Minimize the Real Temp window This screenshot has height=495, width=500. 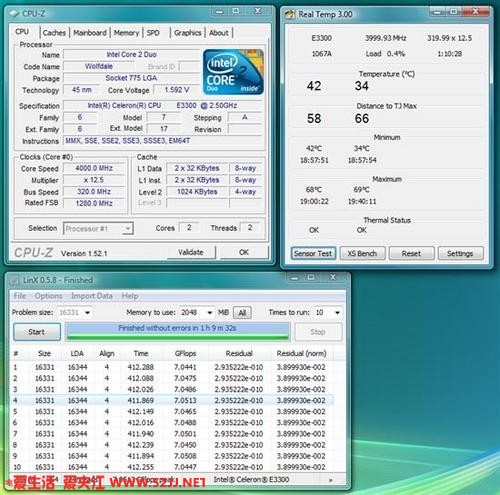click(x=438, y=12)
